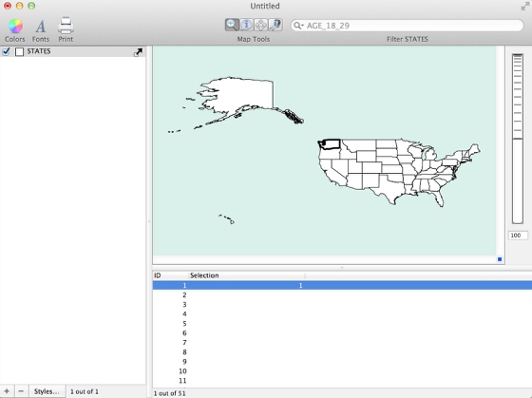Add a layer with plus button
Image resolution: width=532 pixels, height=398 pixels.
(x=7, y=391)
